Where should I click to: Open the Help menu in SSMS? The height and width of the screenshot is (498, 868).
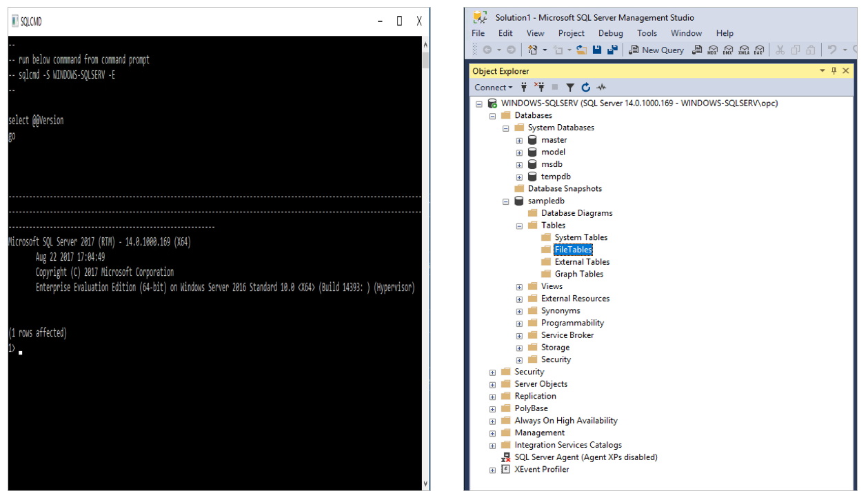click(x=725, y=33)
